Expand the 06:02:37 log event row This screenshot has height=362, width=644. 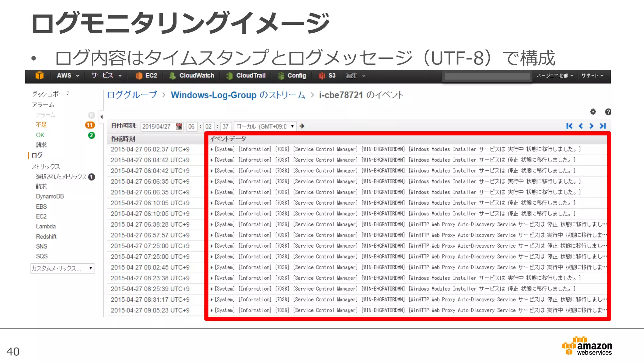click(212, 149)
